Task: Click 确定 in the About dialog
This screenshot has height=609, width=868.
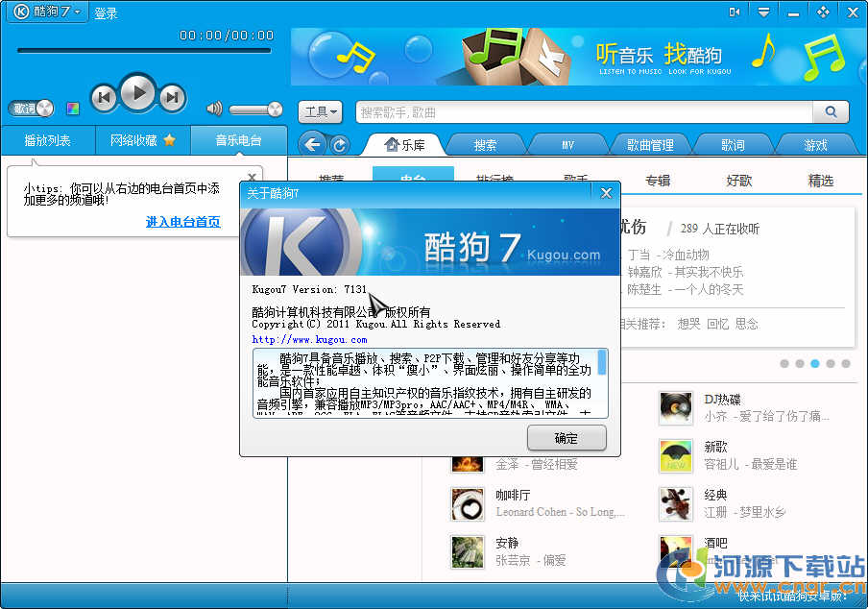Action: (x=567, y=438)
